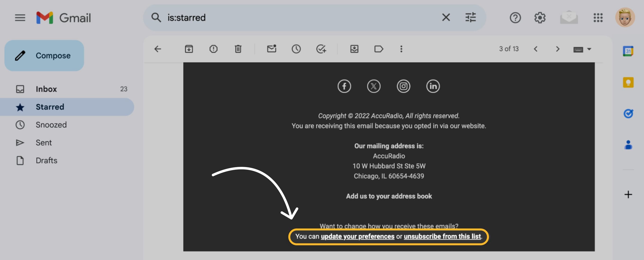Open advanced search options

click(470, 17)
